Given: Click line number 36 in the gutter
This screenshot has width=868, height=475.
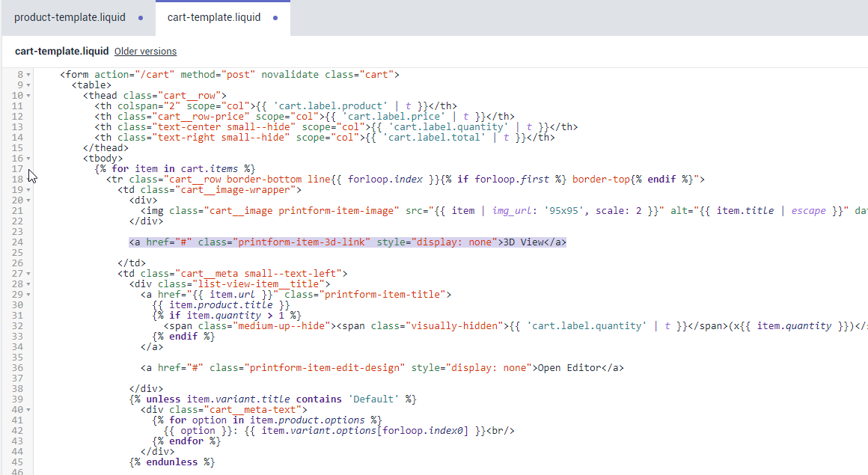Looking at the screenshot, I should pos(18,368).
